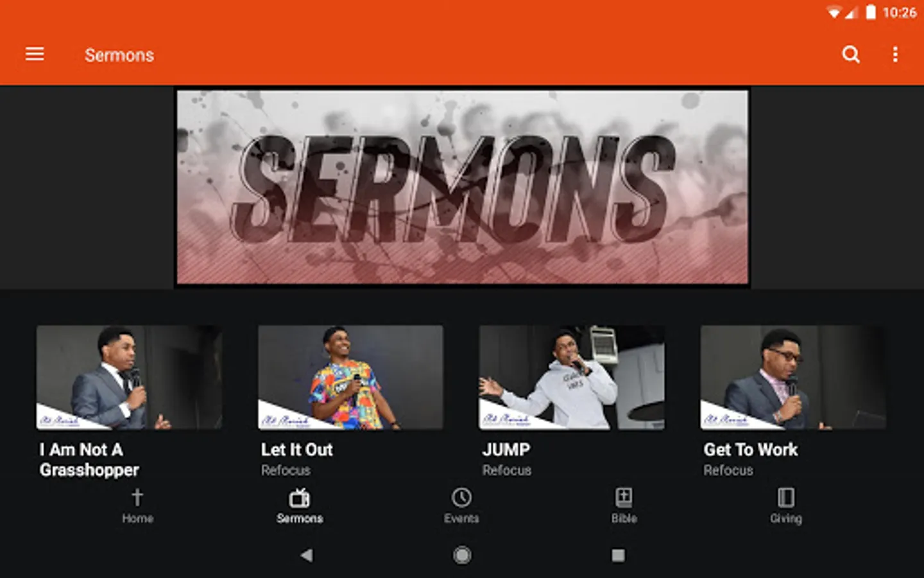
Task: Click the Let It Out title text
Action: pos(296,450)
